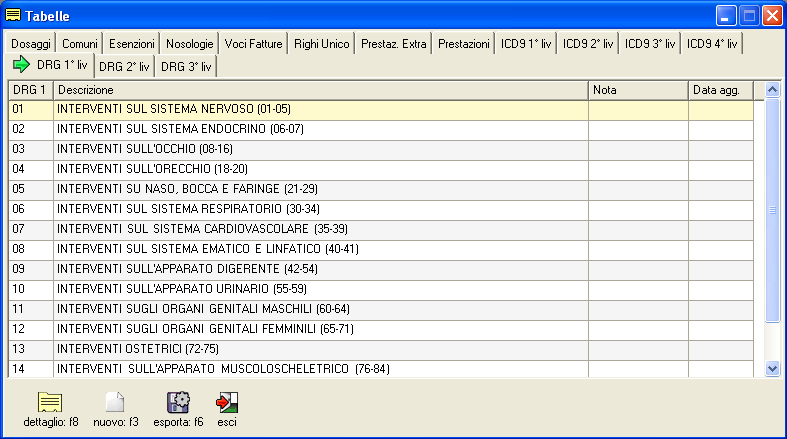Click the esporta gear icon
787x439 pixels.
click(178, 403)
